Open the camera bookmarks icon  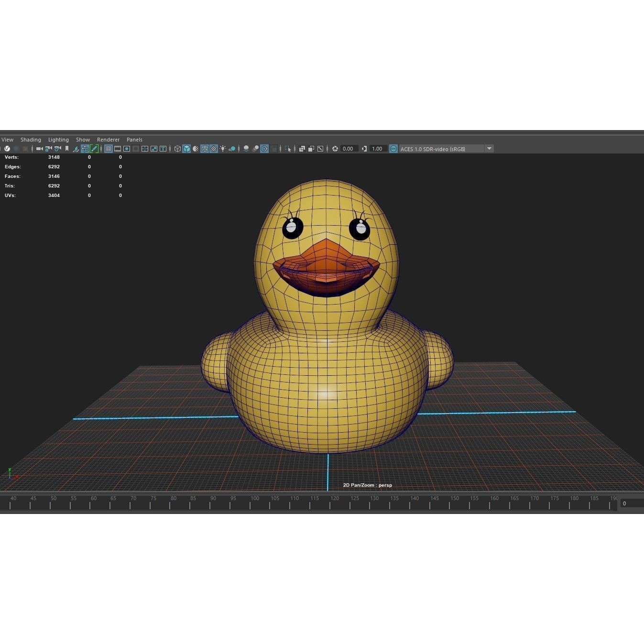click(67, 149)
